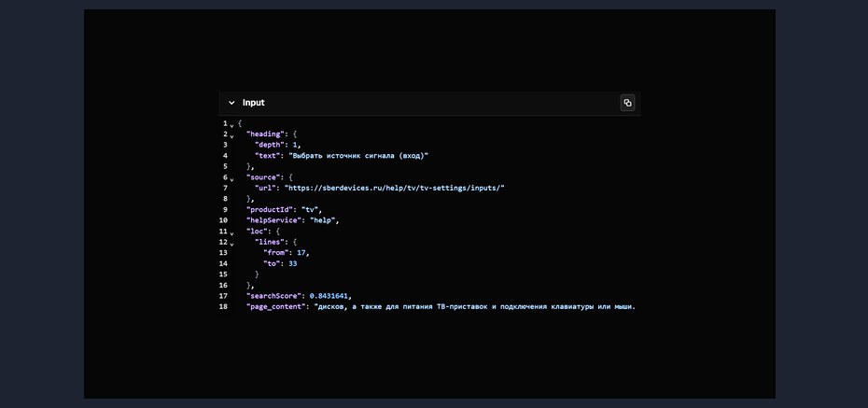Collapse the "lines" object arrow
Screen dimensions: 868x408
pyautogui.click(x=232, y=244)
